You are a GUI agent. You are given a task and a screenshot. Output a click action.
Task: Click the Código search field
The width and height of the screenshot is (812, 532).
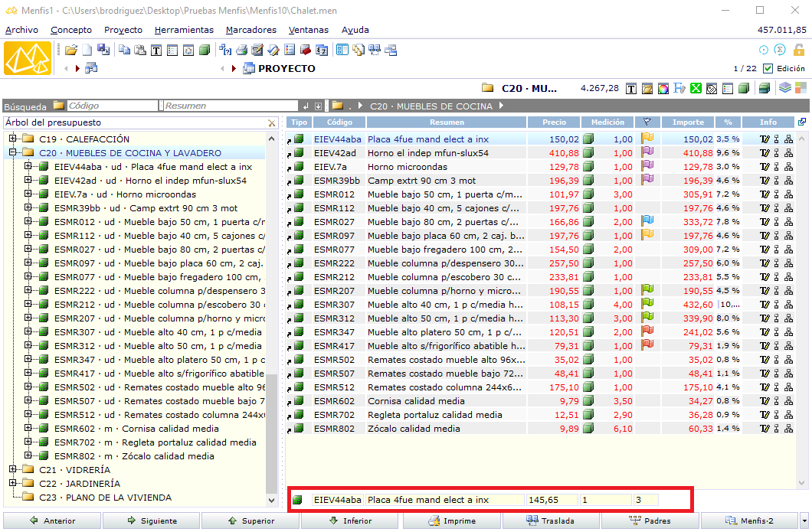113,106
